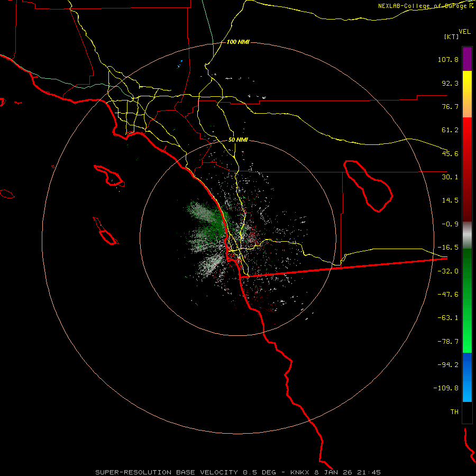The width and height of the screenshot is (476, 476).
Task: Select the 14.5 scale value
Action: pyautogui.click(x=450, y=200)
